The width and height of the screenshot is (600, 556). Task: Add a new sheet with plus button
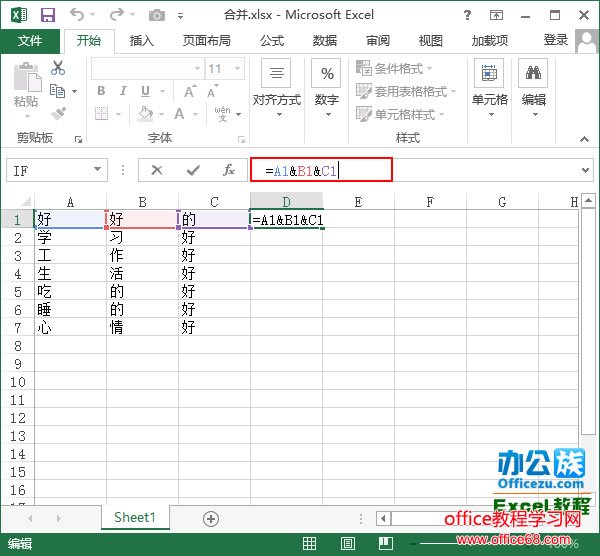pos(211,519)
